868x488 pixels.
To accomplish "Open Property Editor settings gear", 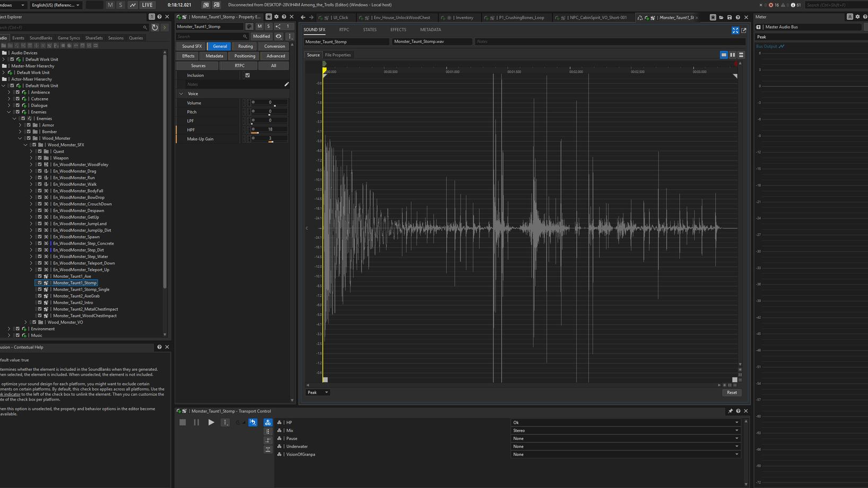I will tap(276, 17).
